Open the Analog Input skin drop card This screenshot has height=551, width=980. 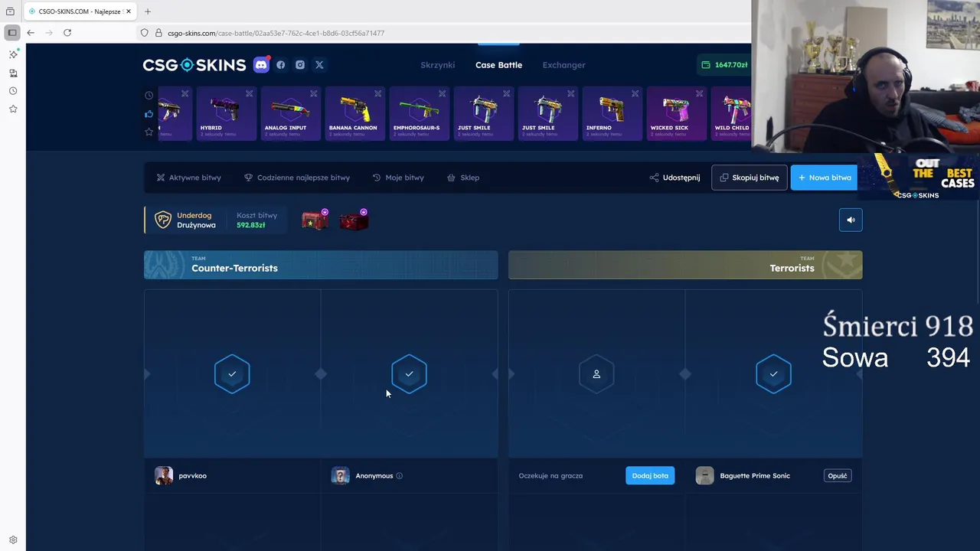[x=291, y=113]
